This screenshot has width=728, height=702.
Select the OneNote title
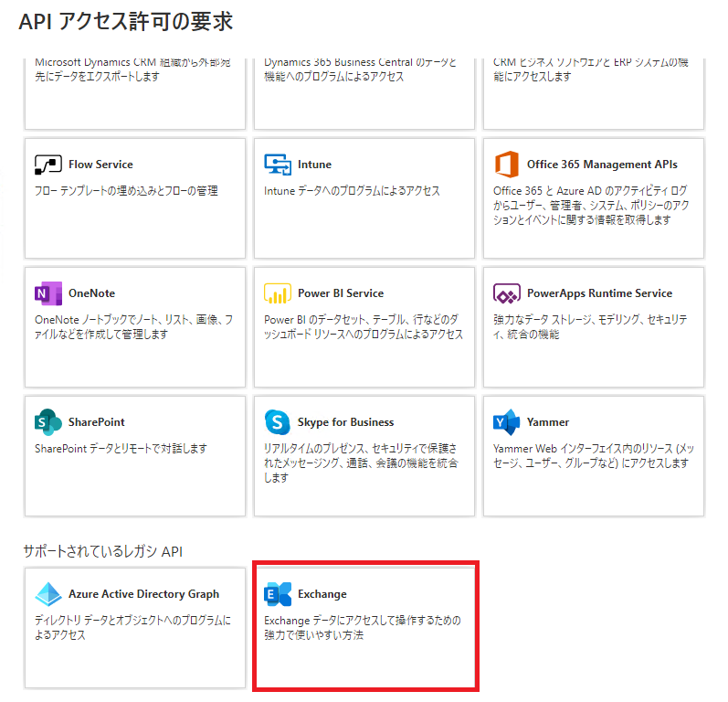[92, 293]
